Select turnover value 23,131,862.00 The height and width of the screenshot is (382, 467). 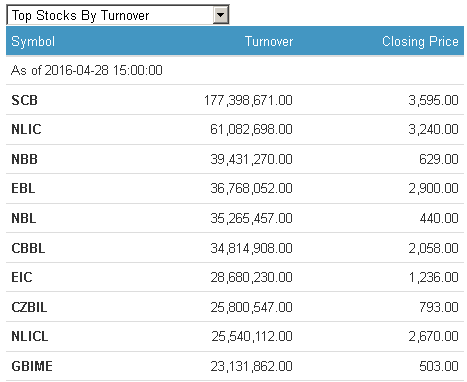pos(251,366)
